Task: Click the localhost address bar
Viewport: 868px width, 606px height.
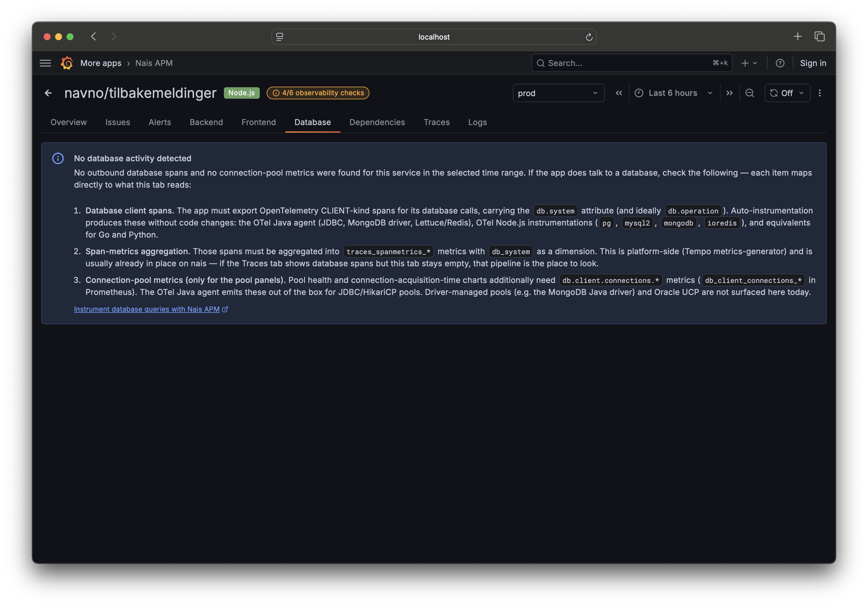Action: 434,37
